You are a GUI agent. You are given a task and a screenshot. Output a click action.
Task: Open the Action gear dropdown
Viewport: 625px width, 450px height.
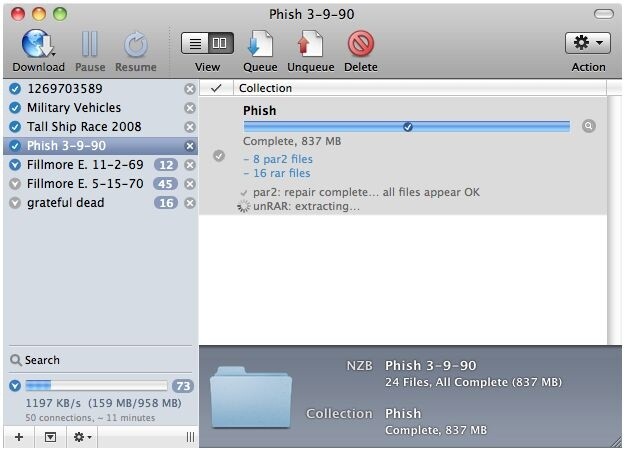(588, 43)
